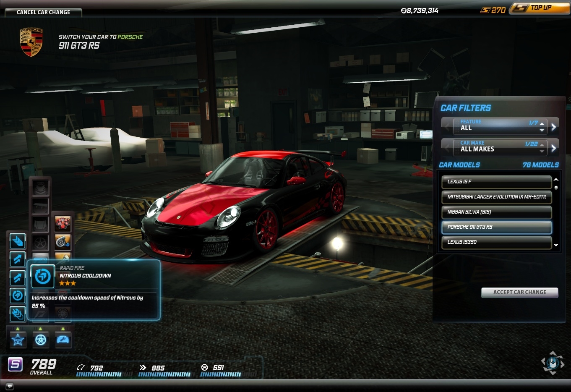
Task: Open the performance parts wrench category icon
Action: point(63,340)
